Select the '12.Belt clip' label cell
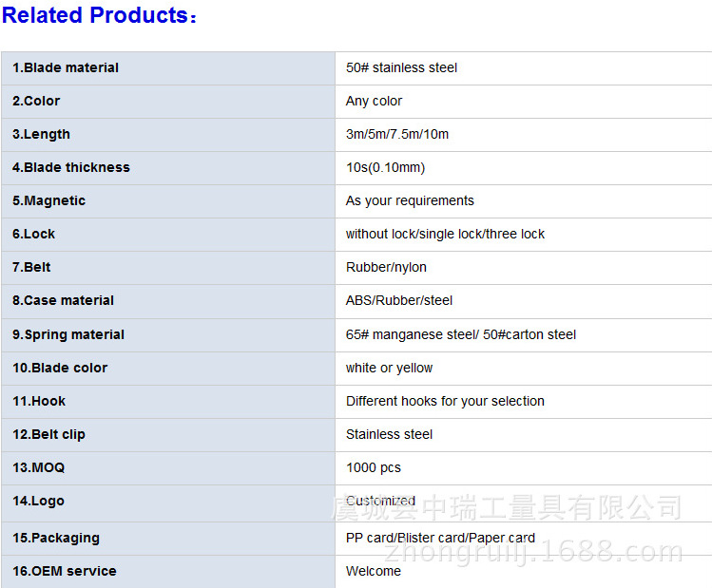This screenshot has height=588, width=712. click(x=48, y=434)
